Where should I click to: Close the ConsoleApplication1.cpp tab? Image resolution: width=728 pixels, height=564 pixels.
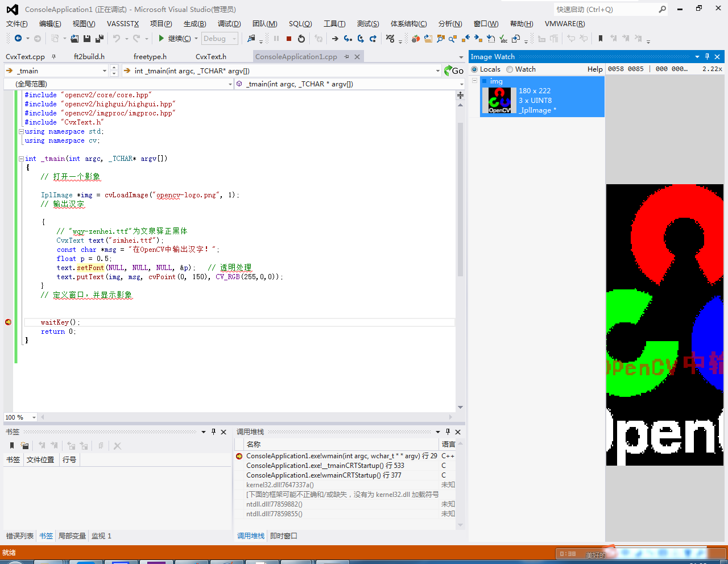coord(357,56)
